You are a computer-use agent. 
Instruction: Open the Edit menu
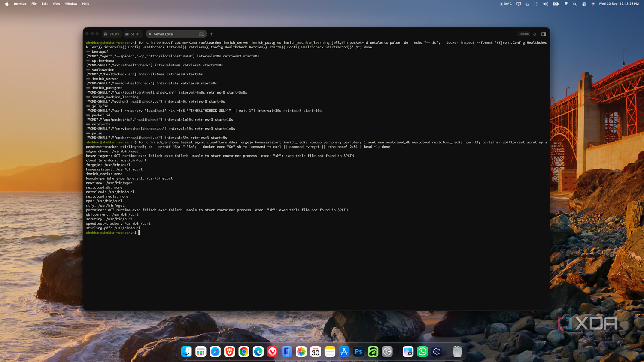(x=45, y=3)
